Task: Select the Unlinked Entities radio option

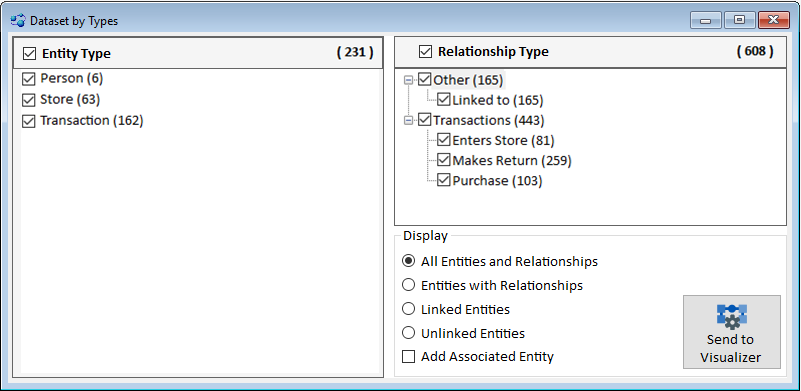Action: point(408,333)
